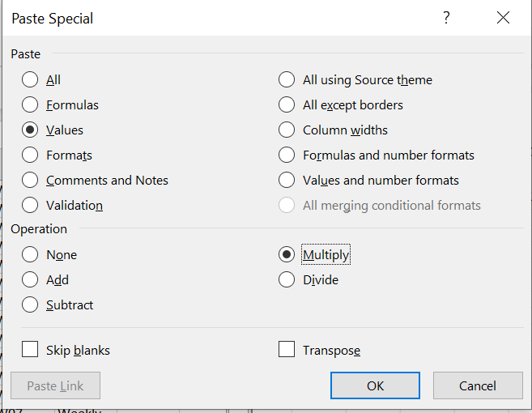The height and width of the screenshot is (413, 532).
Task: Close the Paste Special dialog
Action: (503, 18)
